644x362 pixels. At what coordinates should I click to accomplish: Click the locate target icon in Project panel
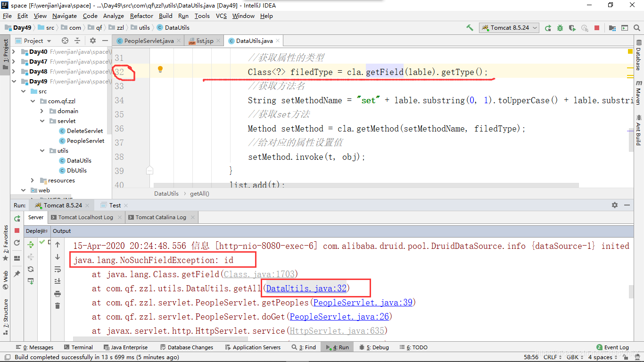65,41
